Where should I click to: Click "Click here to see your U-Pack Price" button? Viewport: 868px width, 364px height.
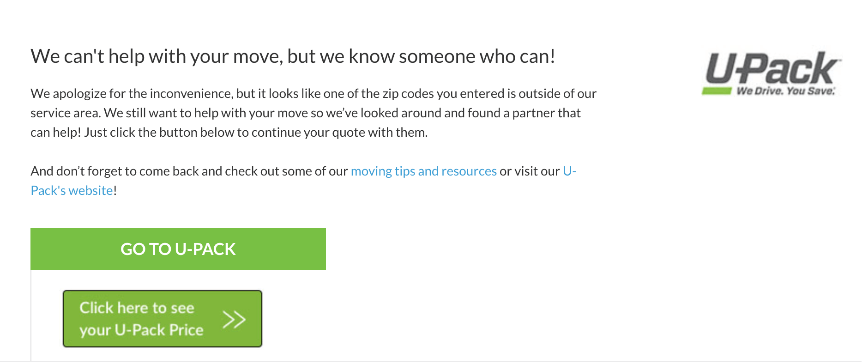click(x=162, y=319)
